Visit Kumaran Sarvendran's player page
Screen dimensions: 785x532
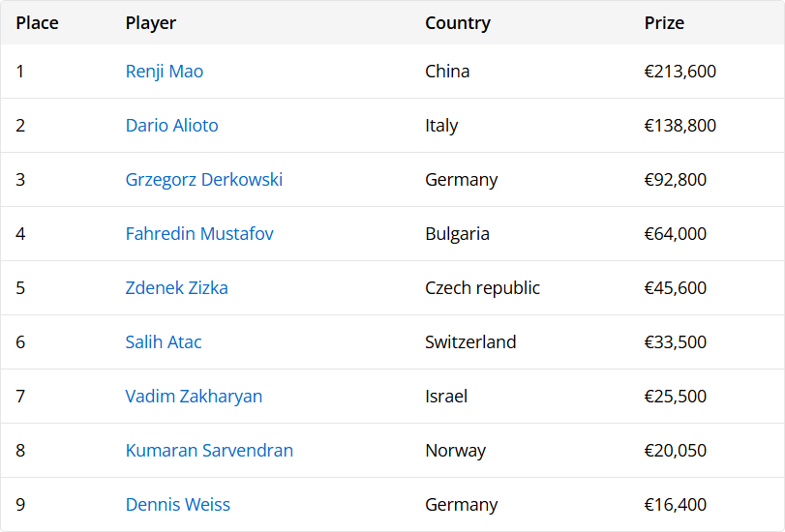[x=209, y=451]
